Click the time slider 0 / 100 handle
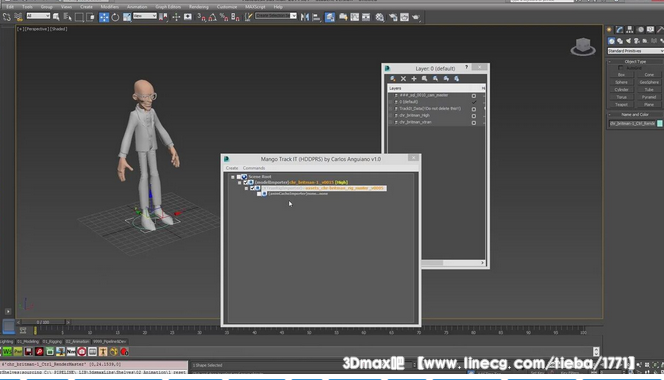The width and height of the screenshot is (664, 380). pos(43,322)
